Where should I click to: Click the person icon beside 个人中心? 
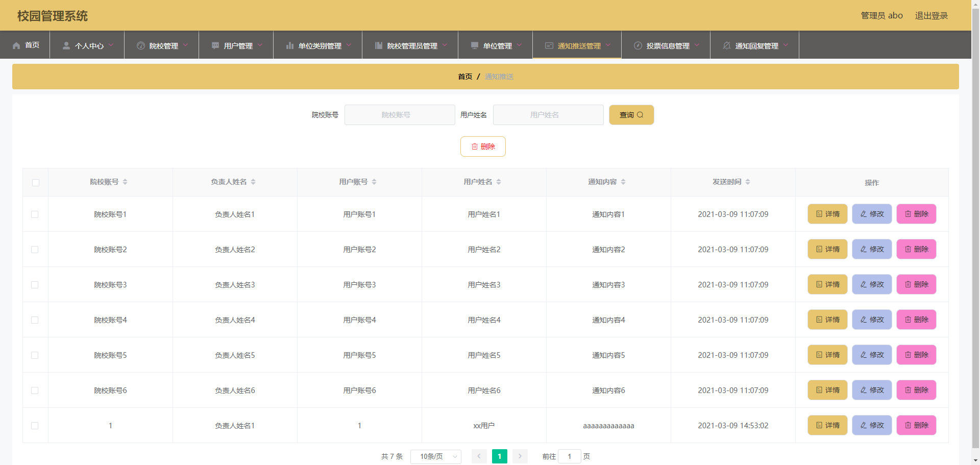[x=66, y=45]
